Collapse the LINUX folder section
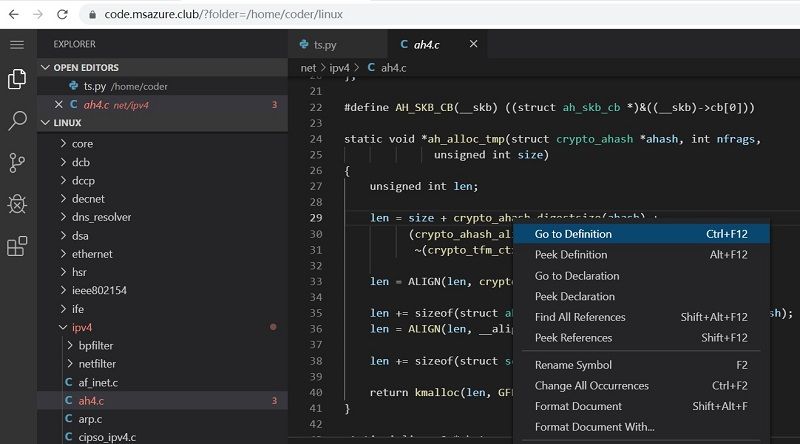The width and height of the screenshot is (800, 444). [x=45, y=122]
